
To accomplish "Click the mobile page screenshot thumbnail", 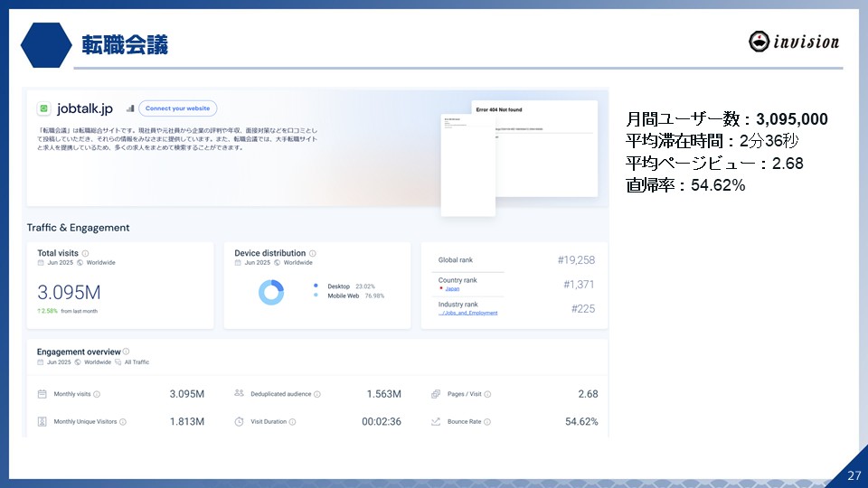I will (467, 164).
